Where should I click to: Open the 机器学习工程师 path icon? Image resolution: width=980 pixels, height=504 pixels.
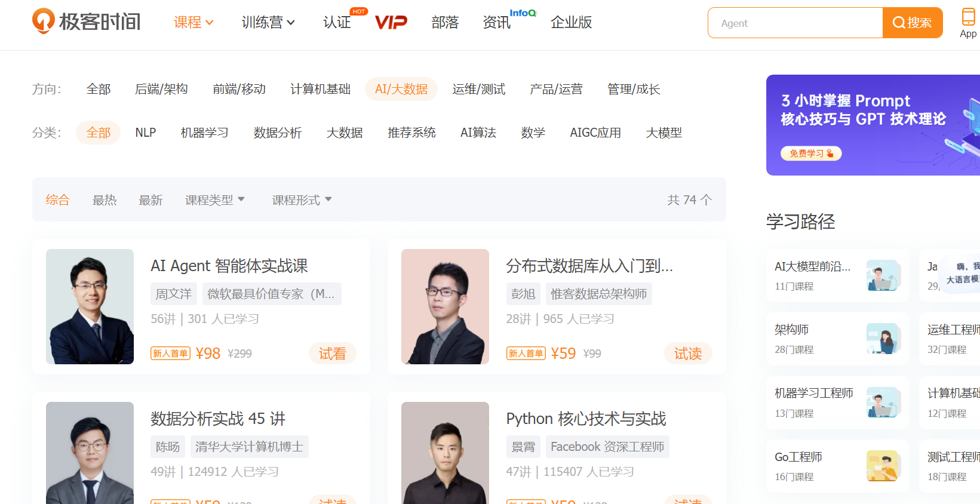coord(883,402)
